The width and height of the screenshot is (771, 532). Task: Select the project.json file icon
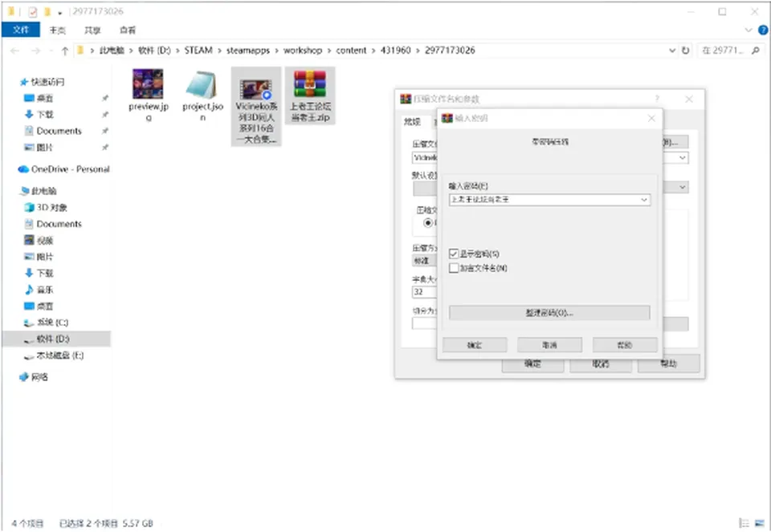pos(202,84)
